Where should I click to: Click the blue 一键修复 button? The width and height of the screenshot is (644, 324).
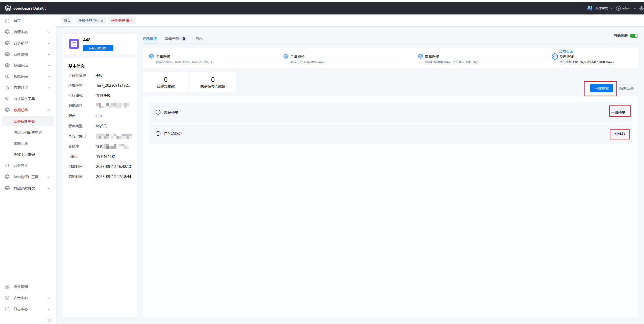click(601, 88)
